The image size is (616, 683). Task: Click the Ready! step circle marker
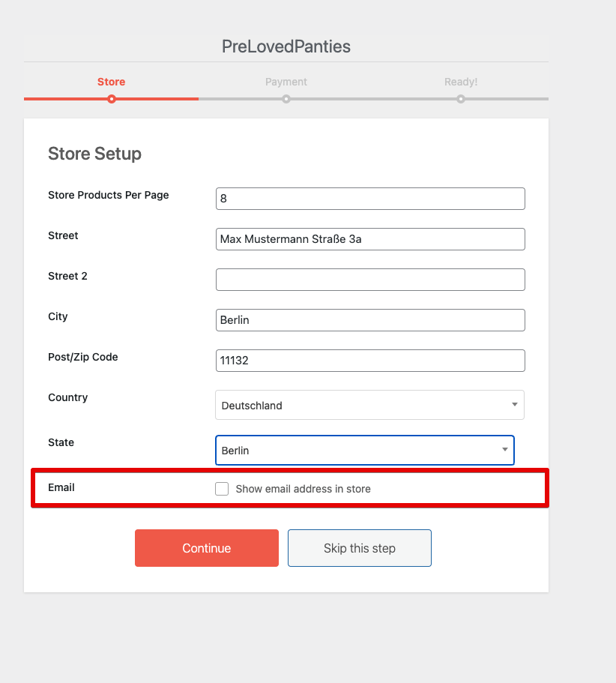[x=461, y=99]
